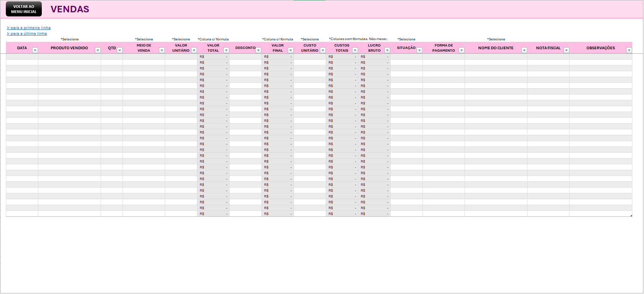Select first R$ cell under VALOR TOTAL
Image resolution: width=644 pixels, height=294 pixels.
click(x=213, y=57)
